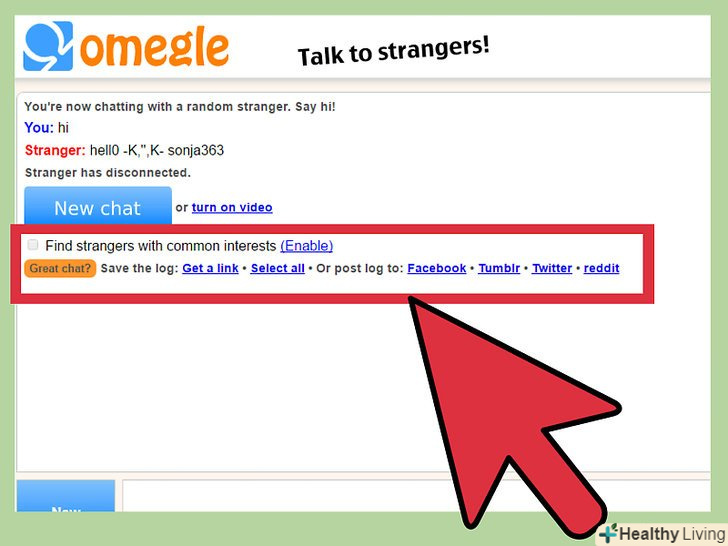Image resolution: width=728 pixels, height=546 pixels.
Task: Click Select all for the chat log
Action: pyautogui.click(x=278, y=268)
